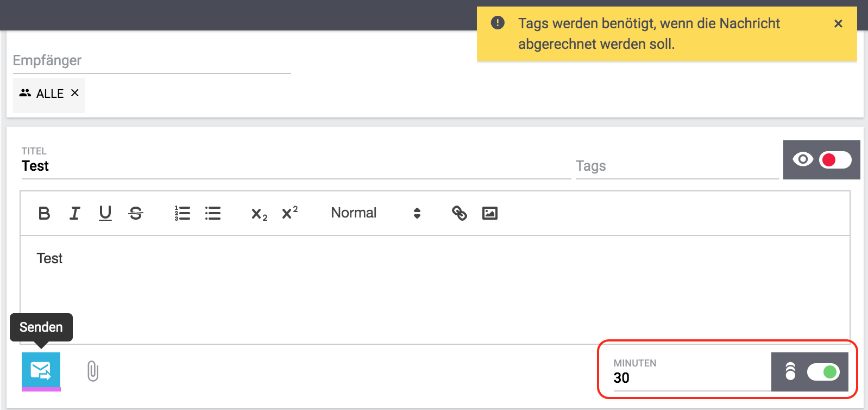
Task: Open the Normal text style dropdown
Action: click(376, 213)
